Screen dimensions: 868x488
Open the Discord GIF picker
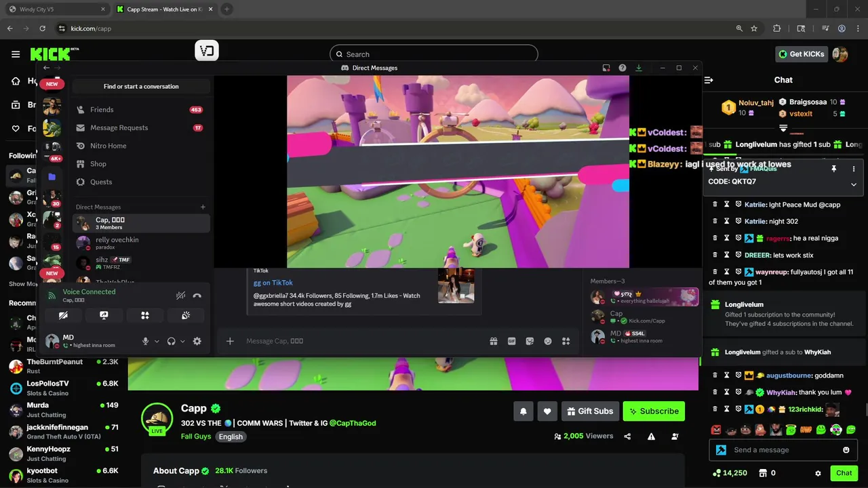(x=512, y=341)
